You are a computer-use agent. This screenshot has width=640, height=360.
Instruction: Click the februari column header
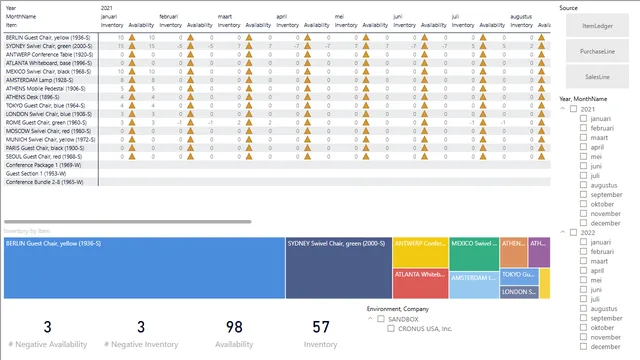pos(169,16)
